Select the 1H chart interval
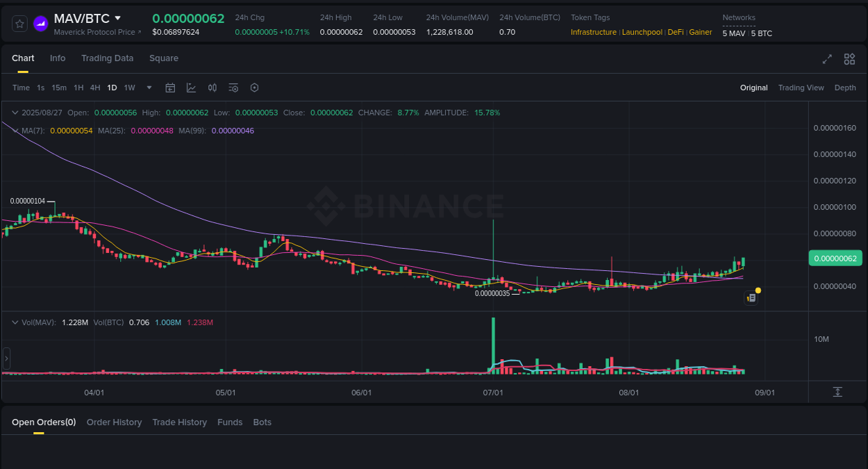This screenshot has width=868, height=469. (x=78, y=88)
